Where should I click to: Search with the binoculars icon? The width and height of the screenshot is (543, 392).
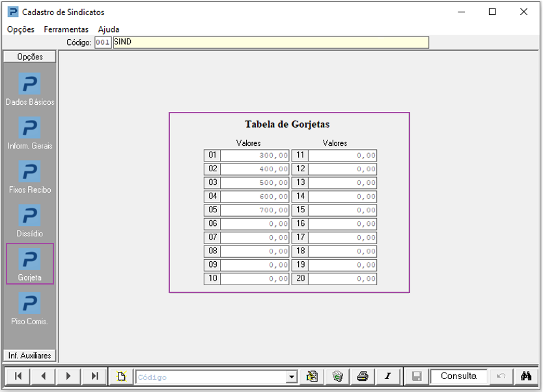(x=526, y=376)
